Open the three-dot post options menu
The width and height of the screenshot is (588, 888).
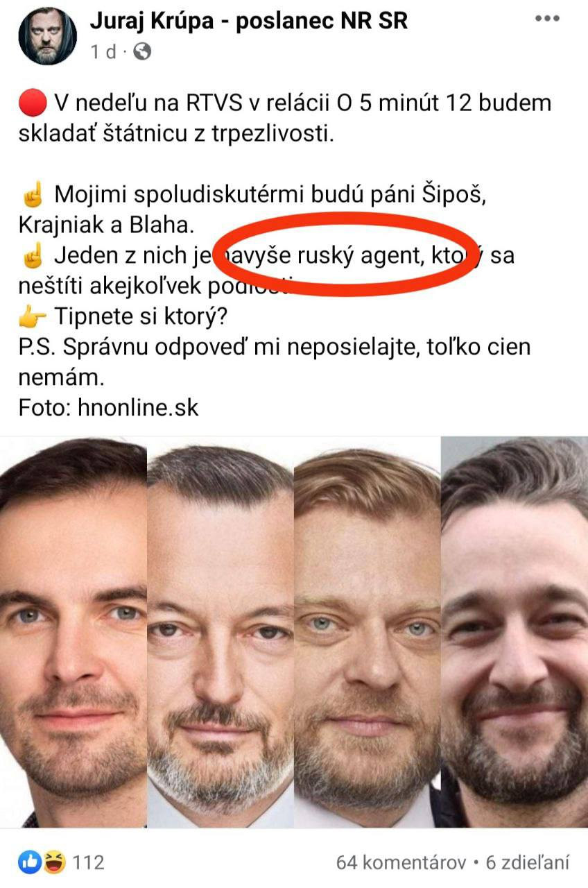tap(547, 19)
